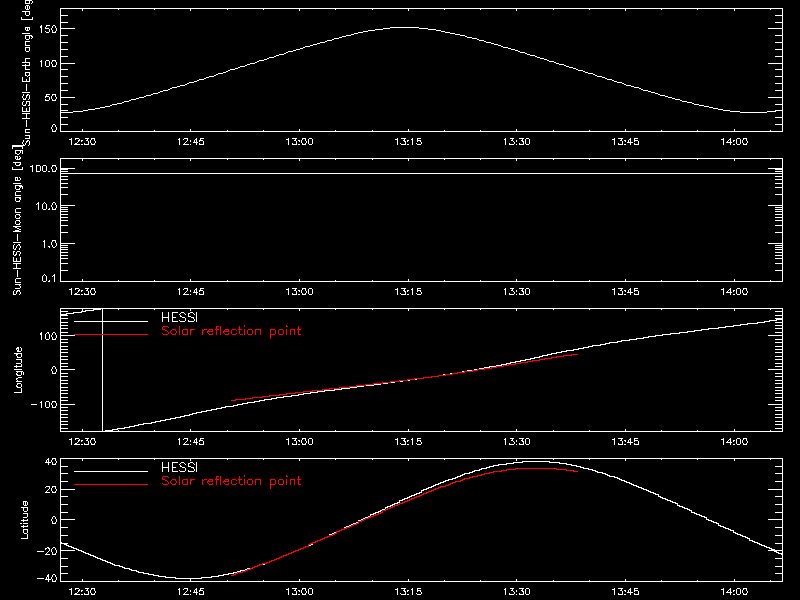Click the flat Moon angle line
The height and width of the screenshot is (600, 800).
point(421,173)
